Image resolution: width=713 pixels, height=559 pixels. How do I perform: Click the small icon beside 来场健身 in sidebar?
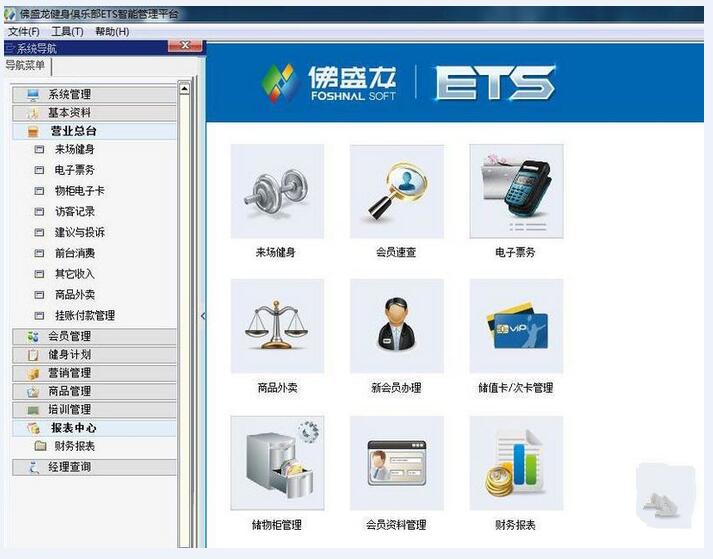pos(40,149)
